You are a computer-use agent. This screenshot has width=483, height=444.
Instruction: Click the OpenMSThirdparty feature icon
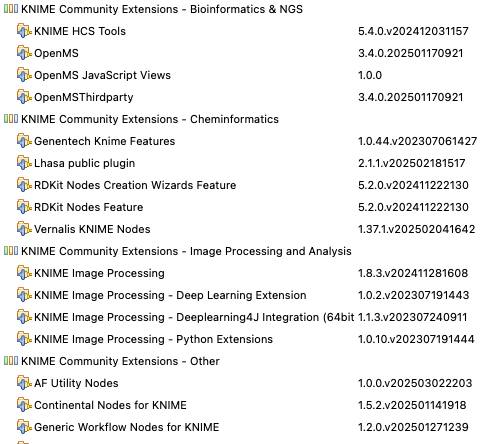coord(24,97)
